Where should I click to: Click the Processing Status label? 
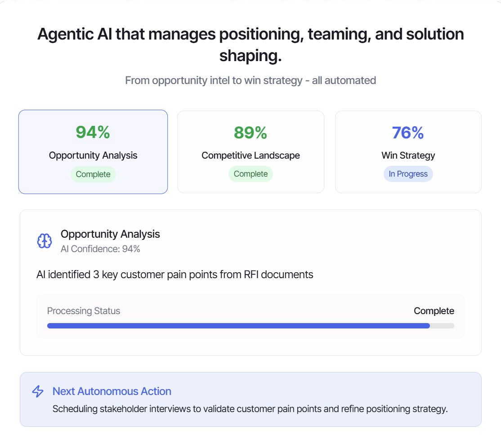(x=84, y=310)
